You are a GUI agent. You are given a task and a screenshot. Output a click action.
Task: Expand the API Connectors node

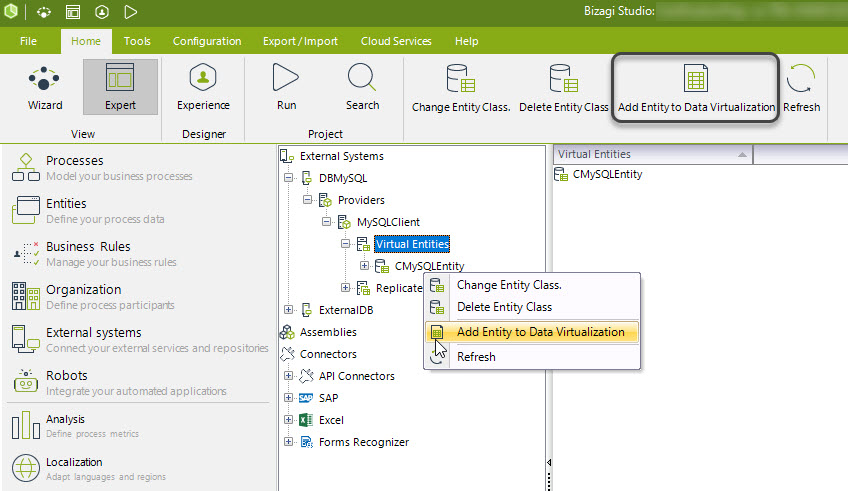point(288,376)
